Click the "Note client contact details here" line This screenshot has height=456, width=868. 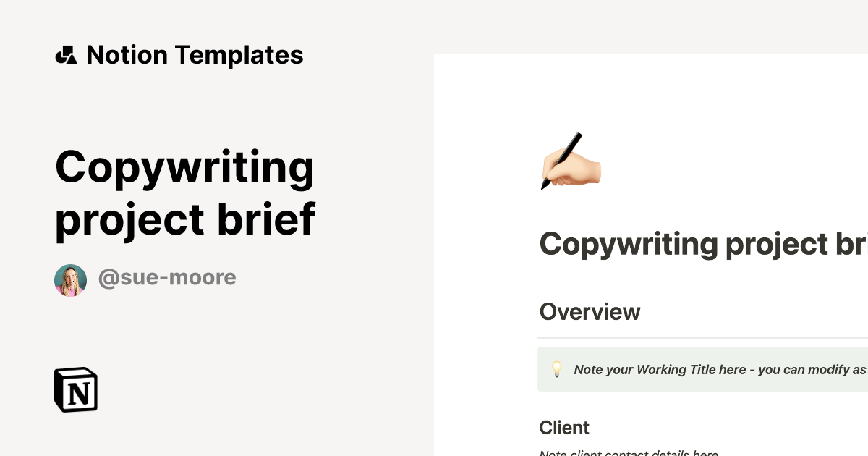coord(628,452)
